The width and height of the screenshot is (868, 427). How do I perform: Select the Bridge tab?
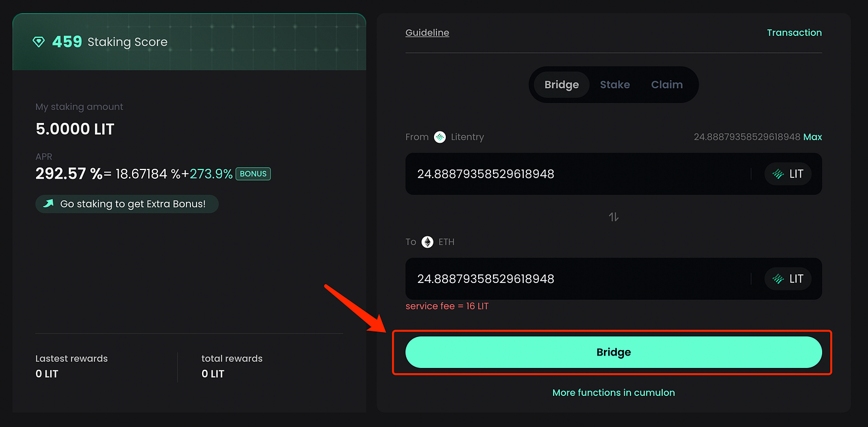tap(561, 85)
